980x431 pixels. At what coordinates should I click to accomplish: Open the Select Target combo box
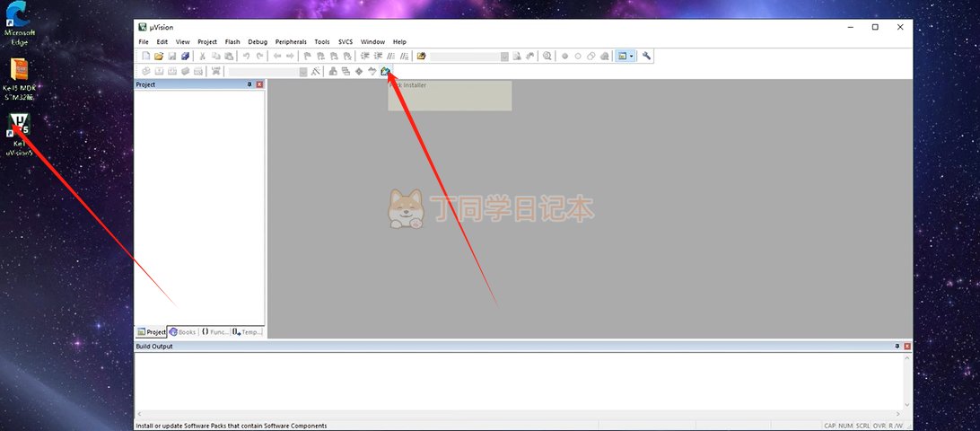[x=268, y=71]
